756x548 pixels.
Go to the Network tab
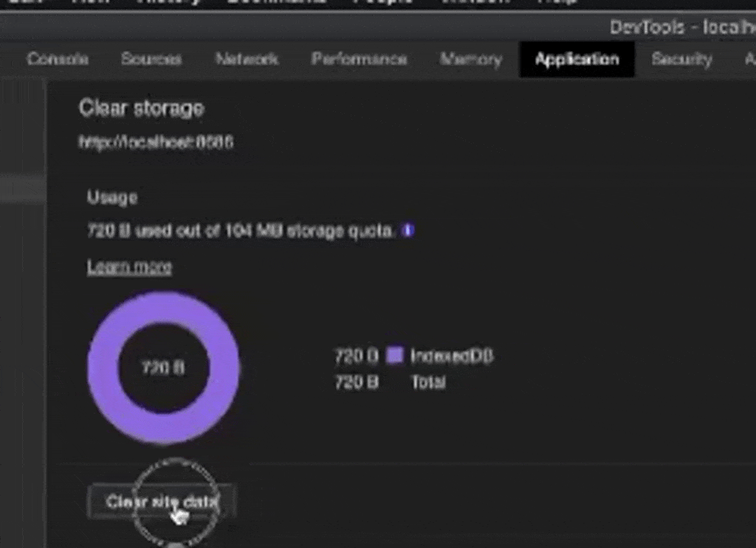(x=247, y=59)
